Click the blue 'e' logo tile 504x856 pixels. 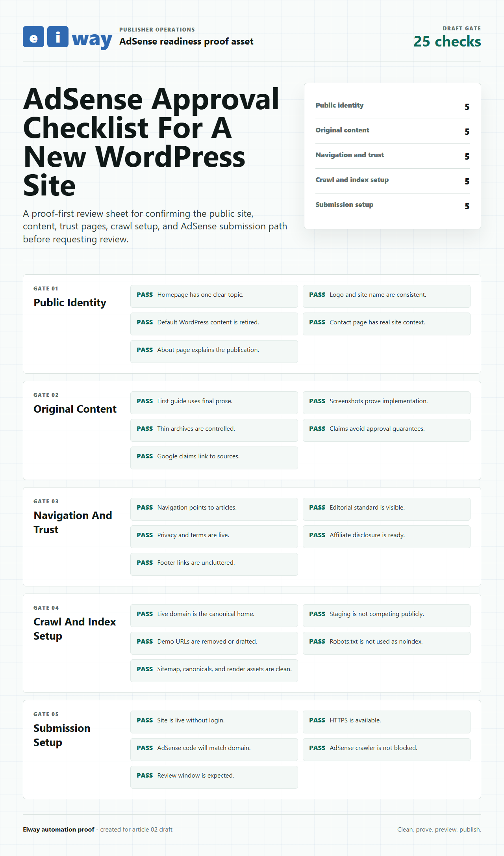pos(33,37)
